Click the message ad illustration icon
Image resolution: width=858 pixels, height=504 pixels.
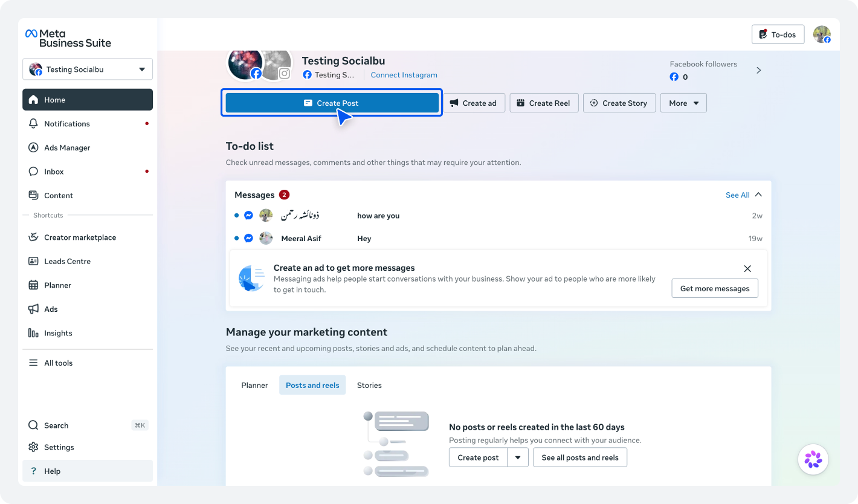pos(251,279)
